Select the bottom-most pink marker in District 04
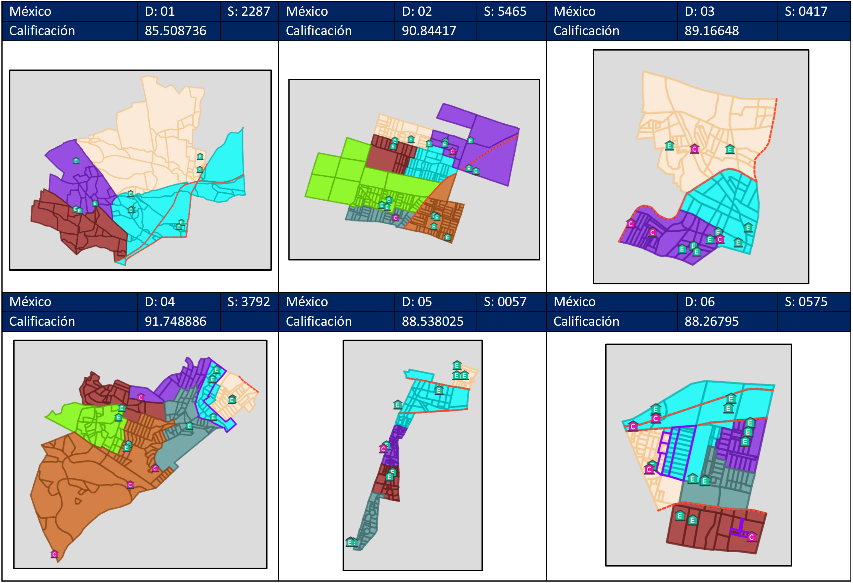Screen dimensions: 853x583 (x=54, y=554)
